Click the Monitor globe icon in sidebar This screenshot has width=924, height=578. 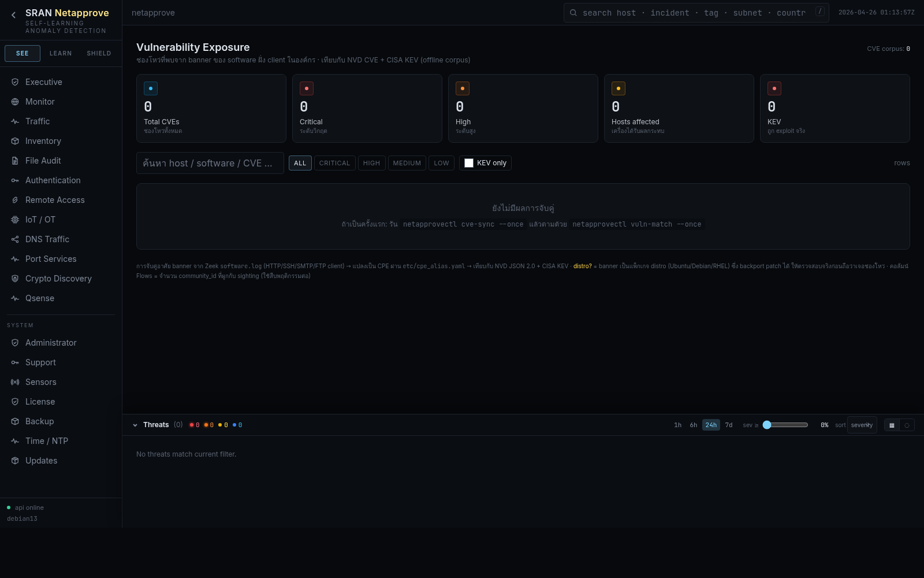coord(15,102)
